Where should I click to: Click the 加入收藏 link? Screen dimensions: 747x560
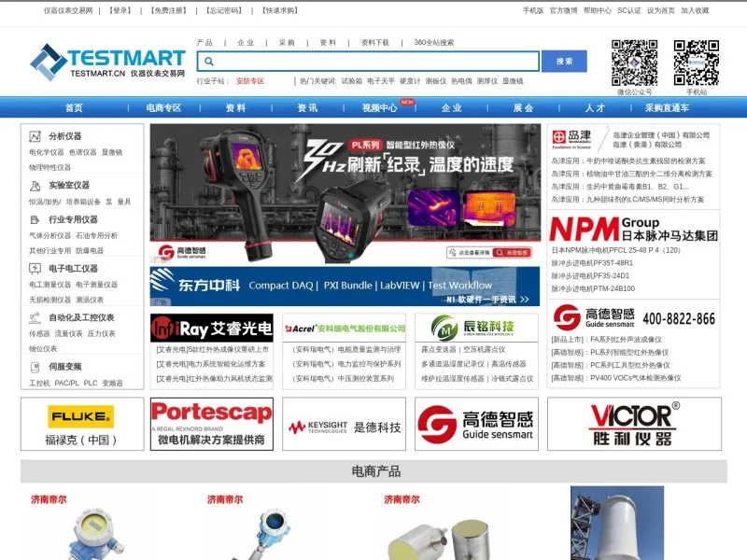tap(695, 10)
